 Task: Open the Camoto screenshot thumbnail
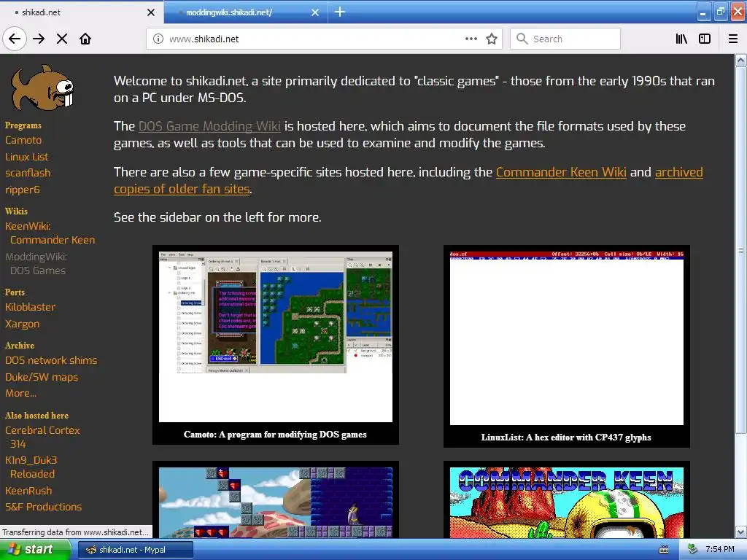click(275, 336)
